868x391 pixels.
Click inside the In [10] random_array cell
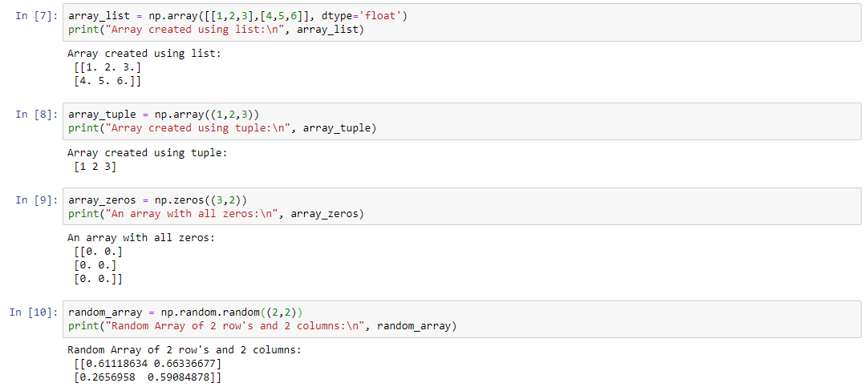click(x=462, y=319)
